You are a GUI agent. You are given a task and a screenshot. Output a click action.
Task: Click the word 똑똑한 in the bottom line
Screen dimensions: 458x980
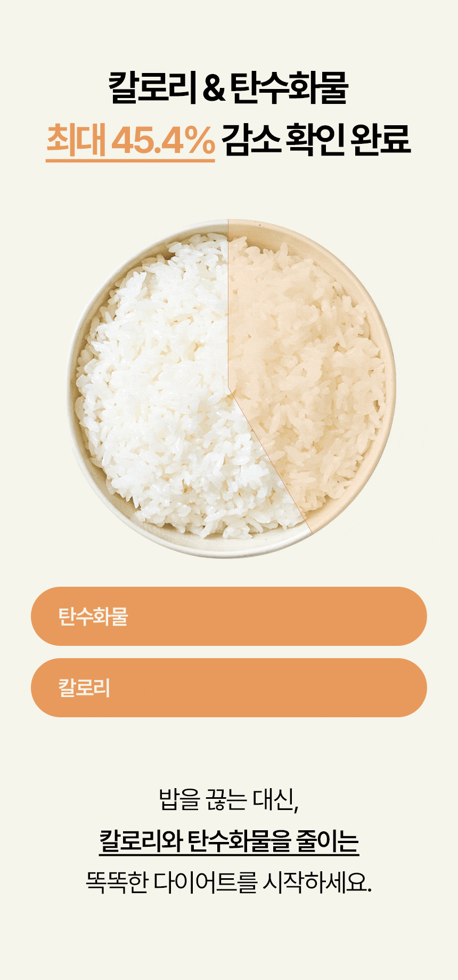tap(117, 882)
